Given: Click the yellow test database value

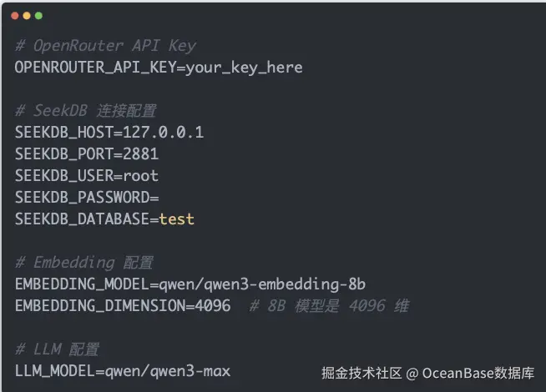Looking at the screenshot, I should (176, 219).
